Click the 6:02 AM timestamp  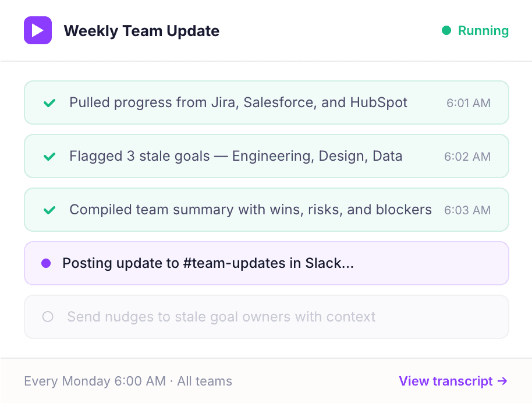click(x=467, y=157)
